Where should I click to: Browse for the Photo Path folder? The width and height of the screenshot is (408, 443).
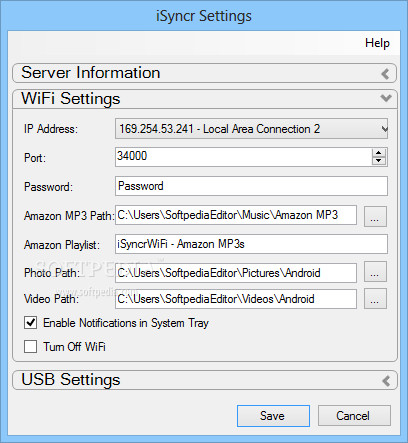[x=375, y=271]
